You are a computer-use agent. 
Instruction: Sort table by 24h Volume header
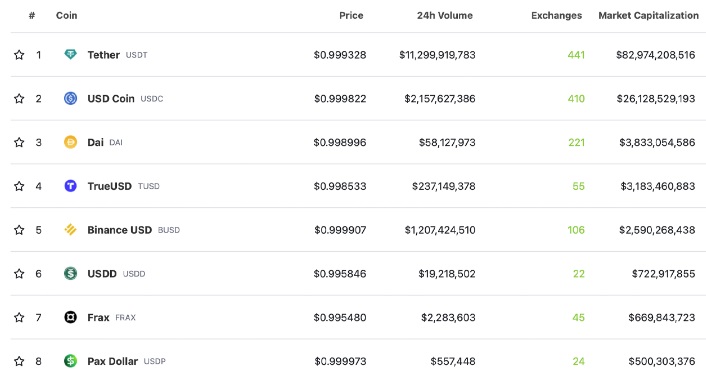tap(445, 15)
